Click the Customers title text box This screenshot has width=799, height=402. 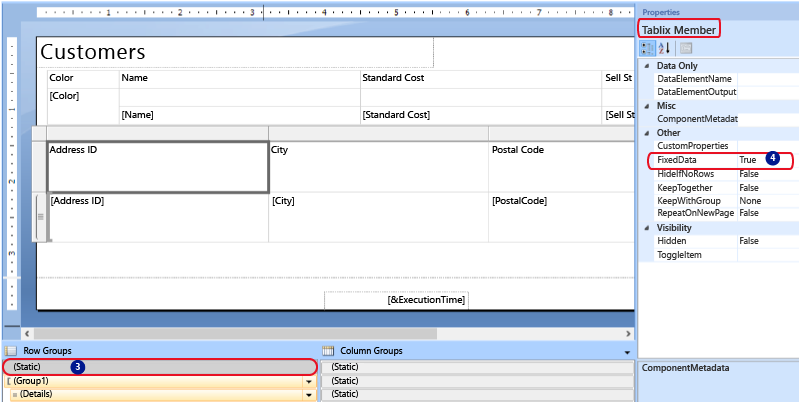[x=235, y=52]
